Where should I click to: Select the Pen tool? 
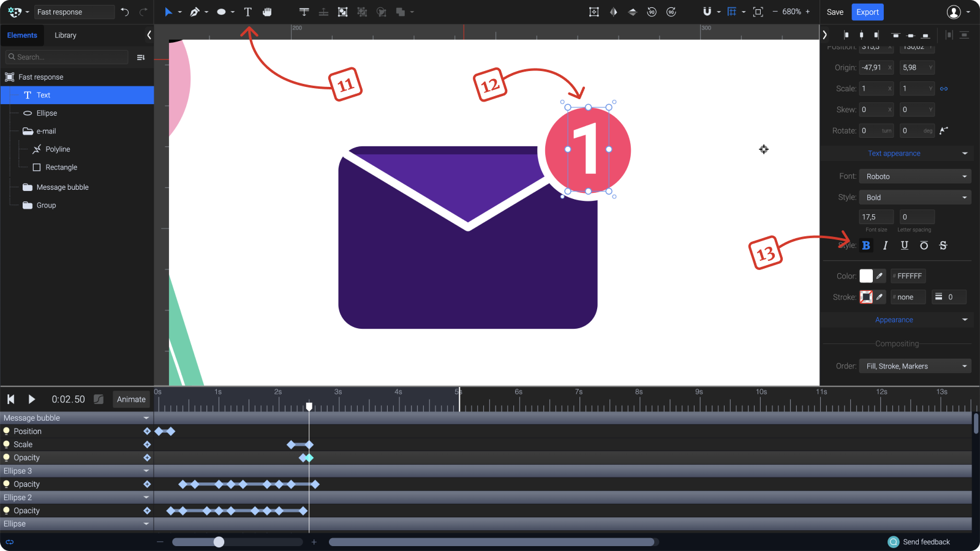[195, 12]
